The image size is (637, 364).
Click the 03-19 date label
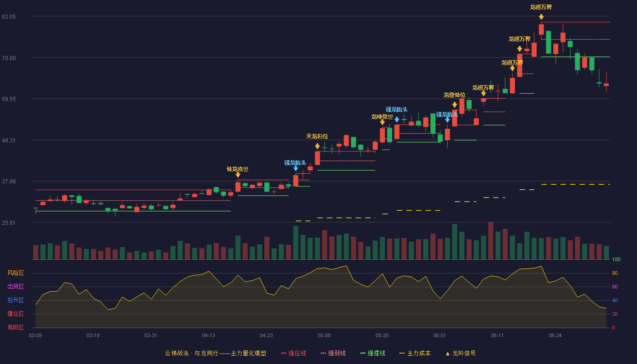pos(93,335)
